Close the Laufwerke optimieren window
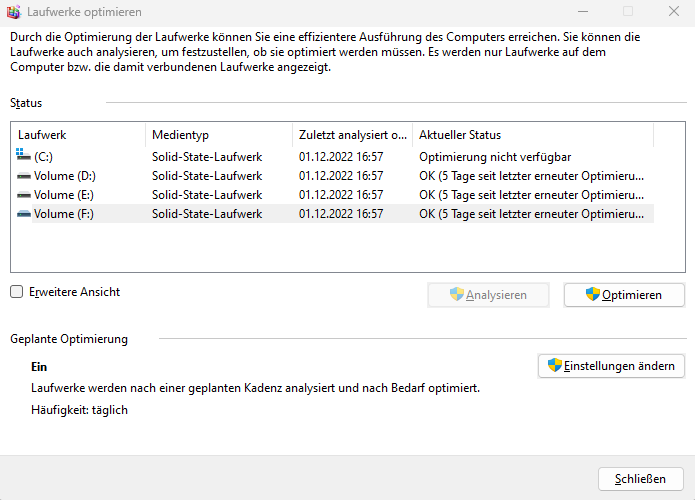 click(x=674, y=12)
